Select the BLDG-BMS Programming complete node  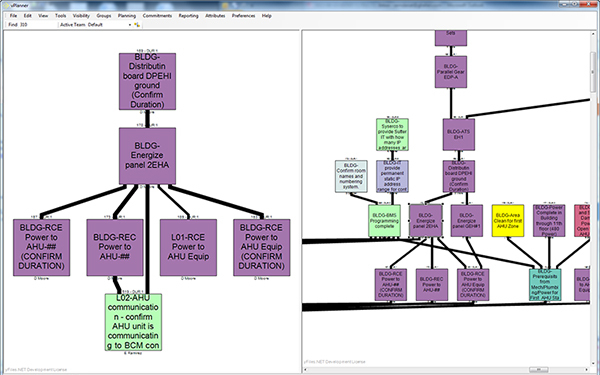[x=384, y=221]
